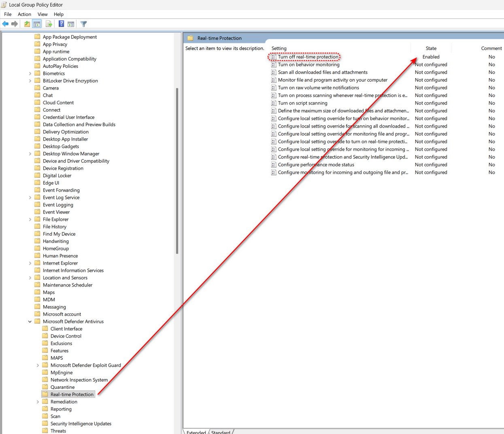Image resolution: width=504 pixels, height=434 pixels.
Task: Click the folder icon beside MDM
Action: 38,299
